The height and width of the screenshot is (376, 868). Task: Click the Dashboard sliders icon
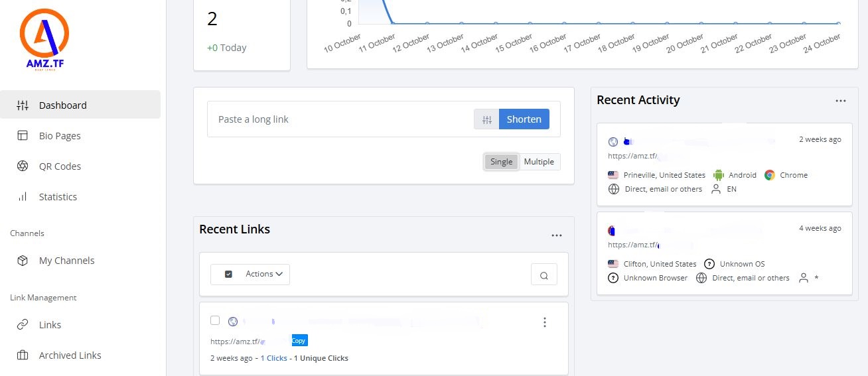tap(23, 105)
